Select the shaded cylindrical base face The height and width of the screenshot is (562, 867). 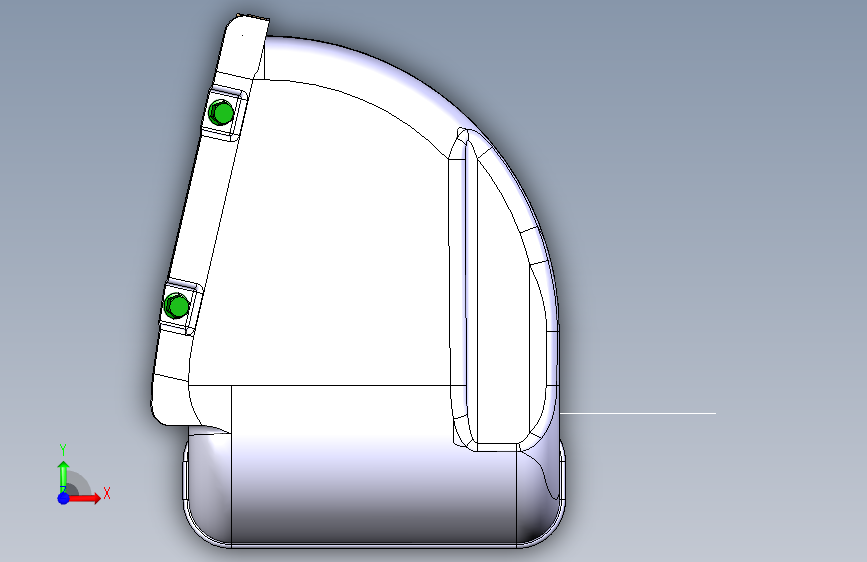click(x=374, y=464)
